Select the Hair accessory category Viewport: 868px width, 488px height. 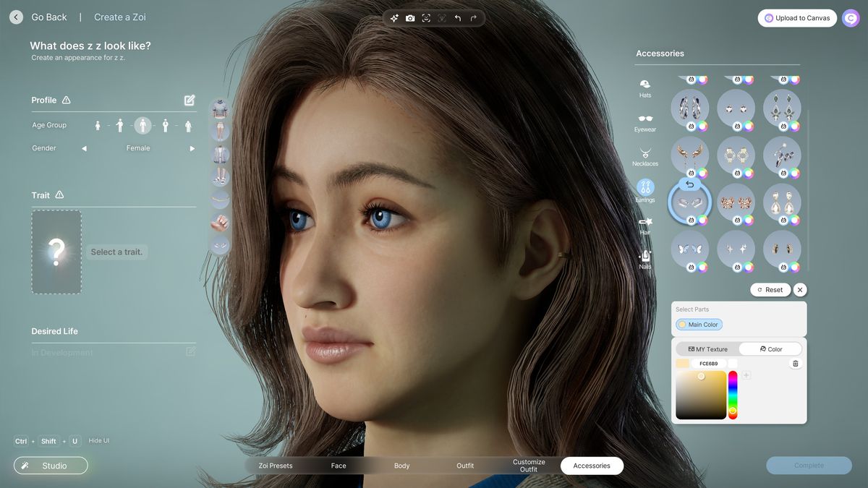(x=644, y=226)
